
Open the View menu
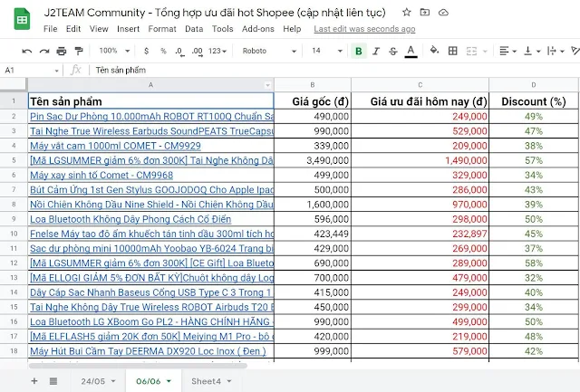pyautogui.click(x=99, y=29)
